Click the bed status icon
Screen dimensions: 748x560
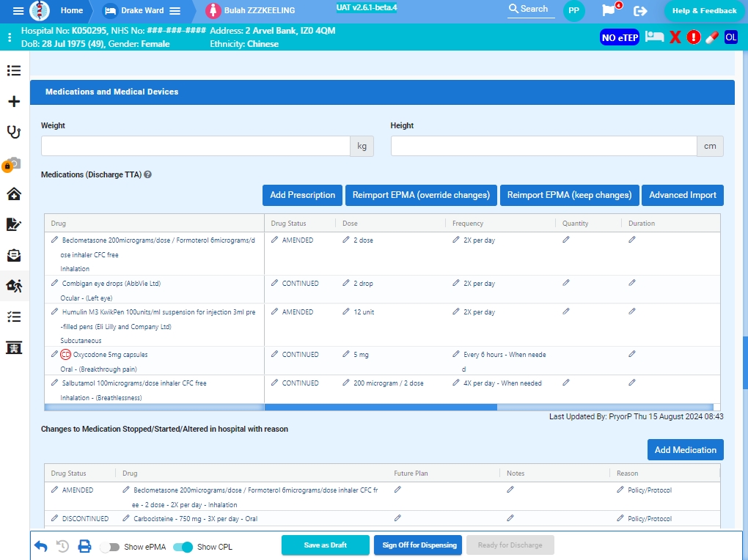[654, 37]
